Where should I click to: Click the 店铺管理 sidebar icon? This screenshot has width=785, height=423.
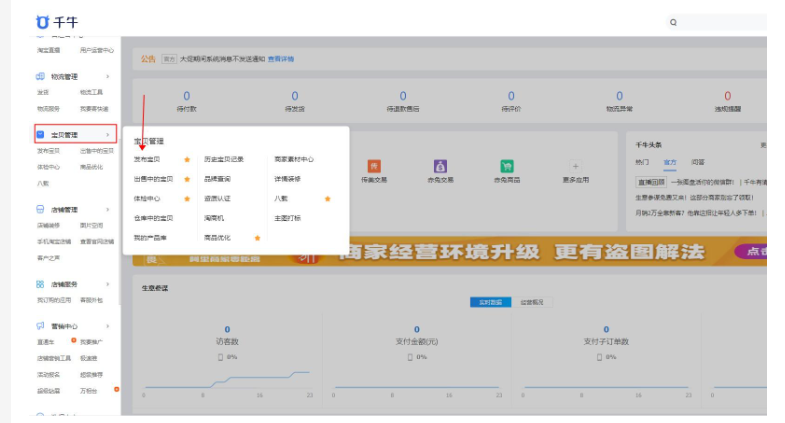click(x=40, y=209)
